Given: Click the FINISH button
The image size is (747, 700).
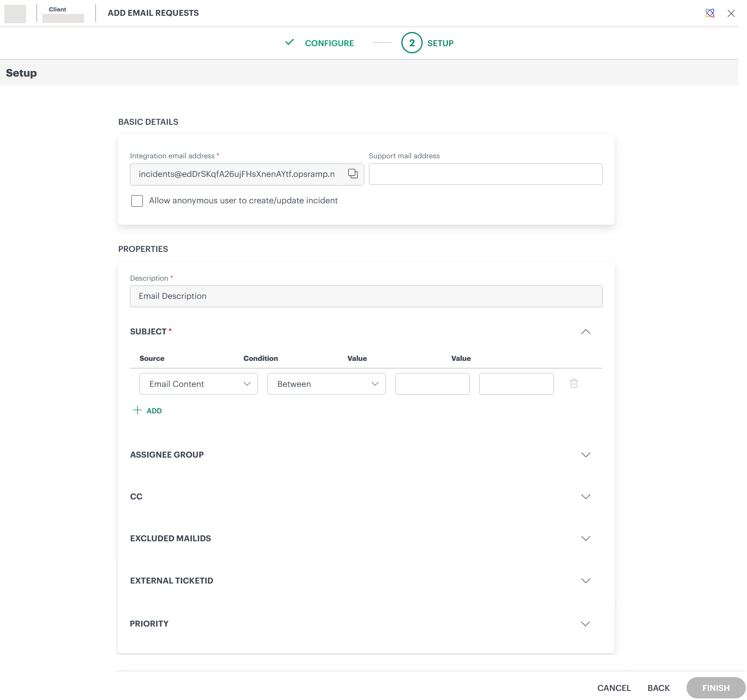Looking at the screenshot, I should (715, 688).
